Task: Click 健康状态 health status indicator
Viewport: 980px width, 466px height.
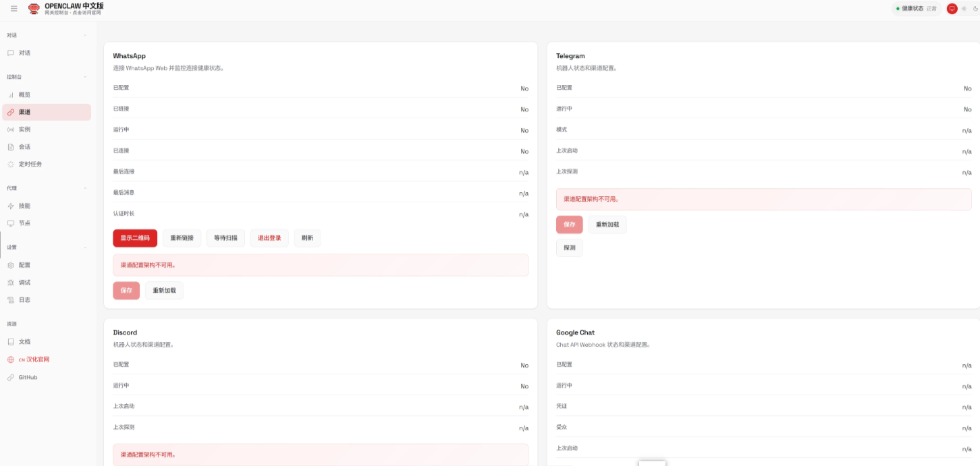Action: [x=916, y=9]
